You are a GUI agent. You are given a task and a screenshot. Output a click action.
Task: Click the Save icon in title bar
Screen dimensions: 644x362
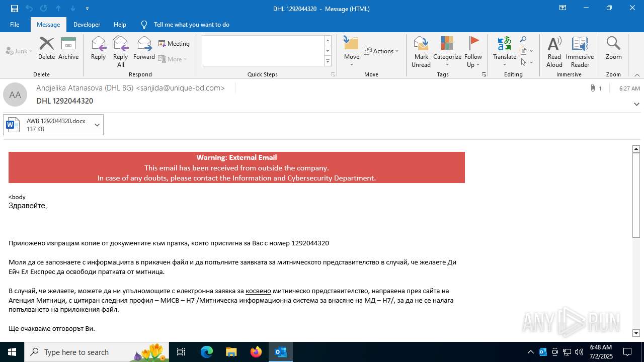(15, 8)
